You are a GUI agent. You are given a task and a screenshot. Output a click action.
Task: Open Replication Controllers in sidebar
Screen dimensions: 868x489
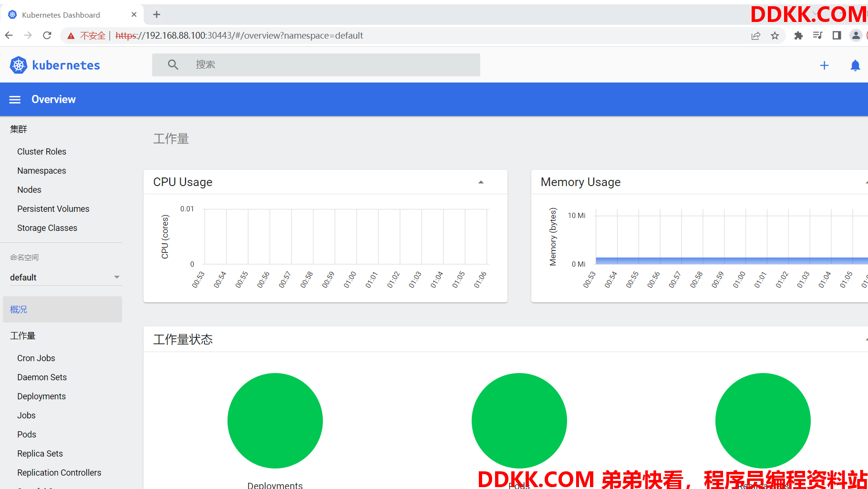tap(59, 473)
